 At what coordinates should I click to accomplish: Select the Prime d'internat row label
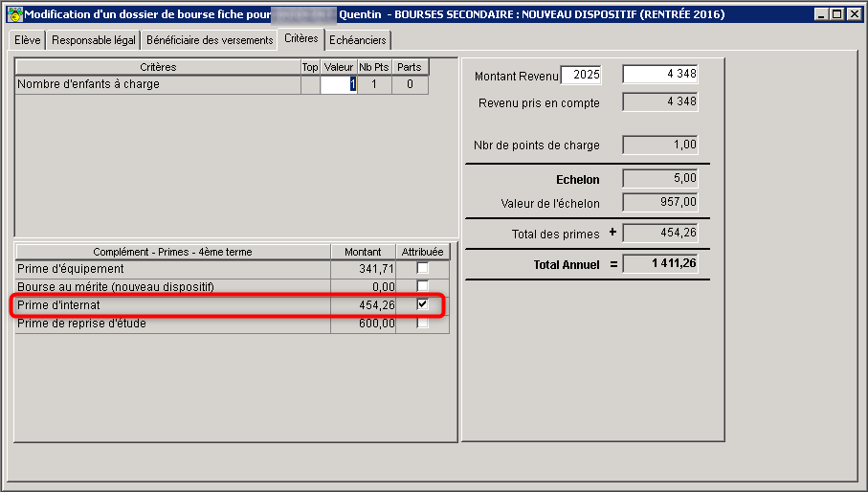[58, 305]
